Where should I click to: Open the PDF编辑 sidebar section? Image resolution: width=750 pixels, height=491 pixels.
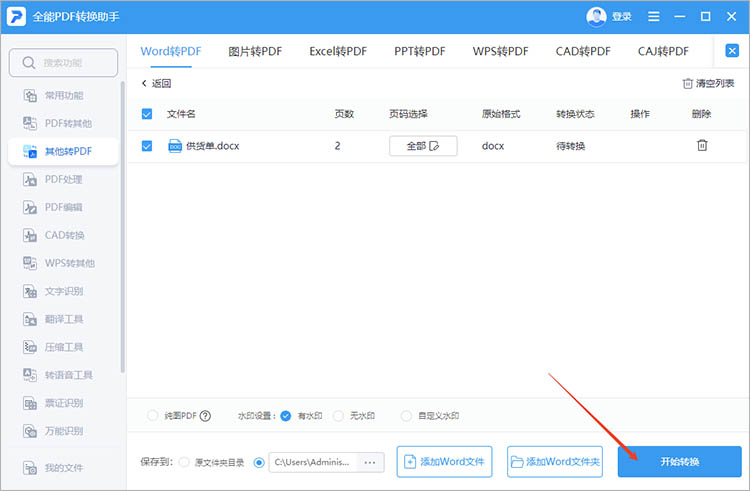coord(63,207)
